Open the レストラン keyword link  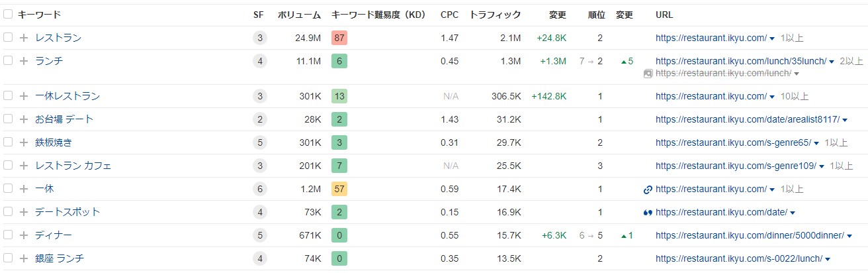[58, 38]
